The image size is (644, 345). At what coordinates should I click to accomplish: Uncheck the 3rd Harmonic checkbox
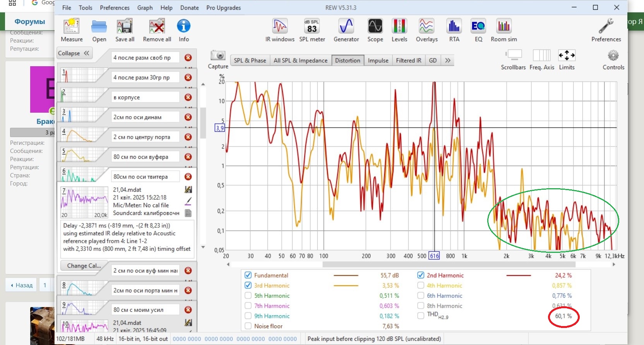click(248, 285)
